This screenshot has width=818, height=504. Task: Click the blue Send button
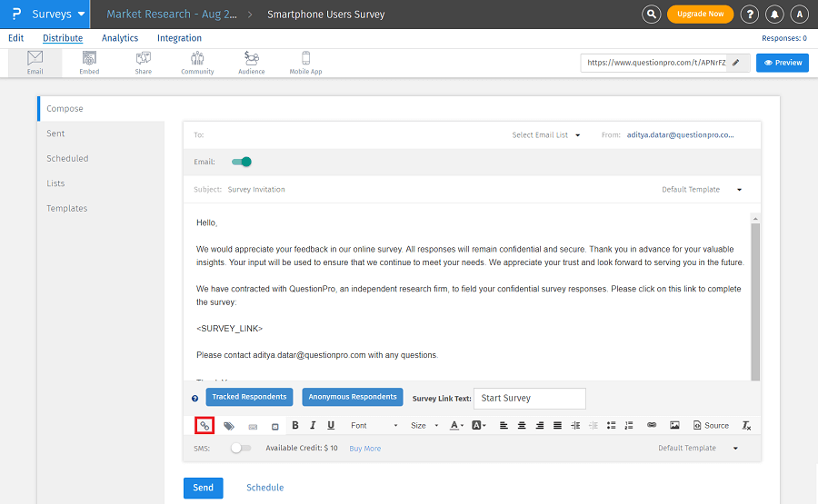point(203,488)
